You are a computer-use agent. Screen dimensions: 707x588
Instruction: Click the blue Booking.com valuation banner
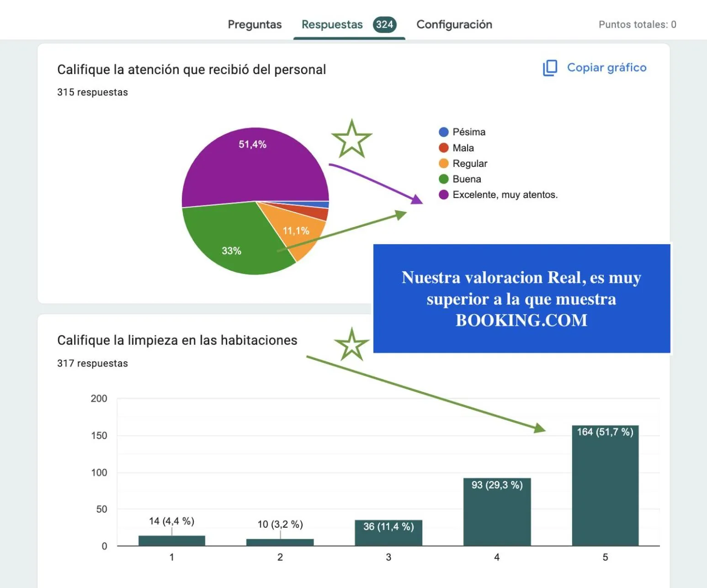click(x=521, y=299)
